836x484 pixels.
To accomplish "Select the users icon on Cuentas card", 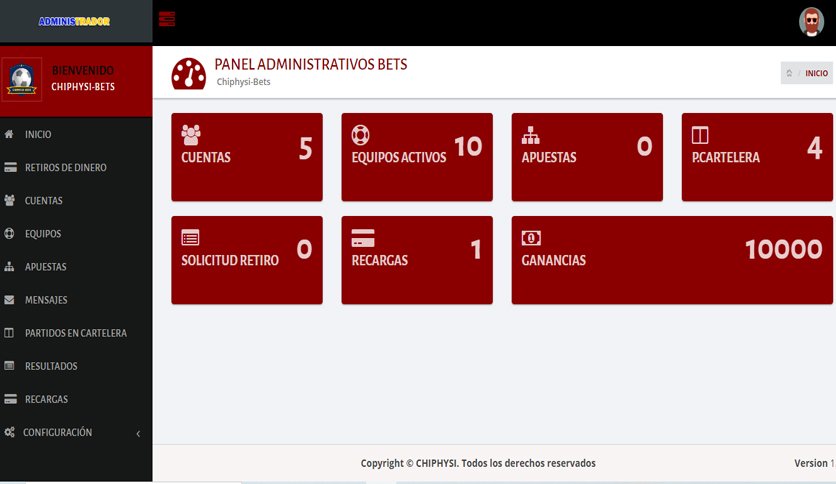I will pos(191,135).
